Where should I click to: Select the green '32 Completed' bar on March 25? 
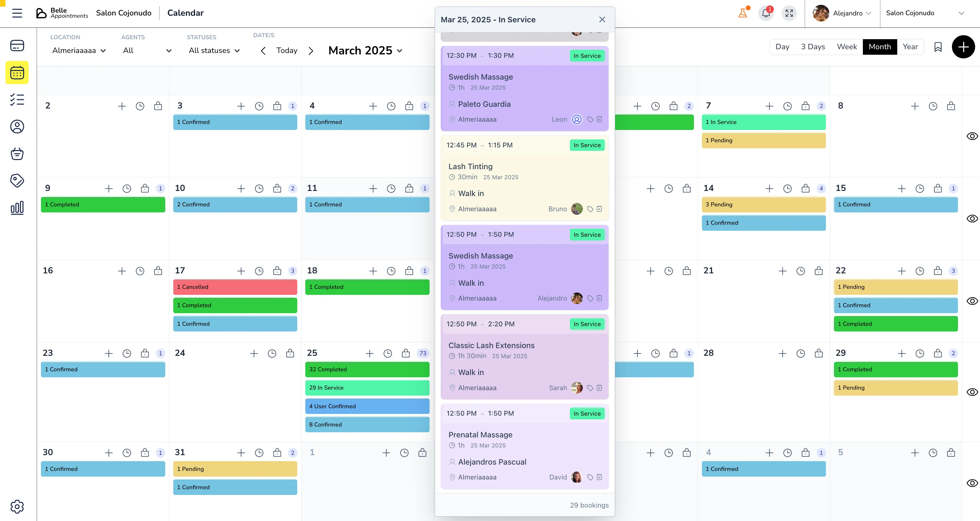[x=367, y=369]
